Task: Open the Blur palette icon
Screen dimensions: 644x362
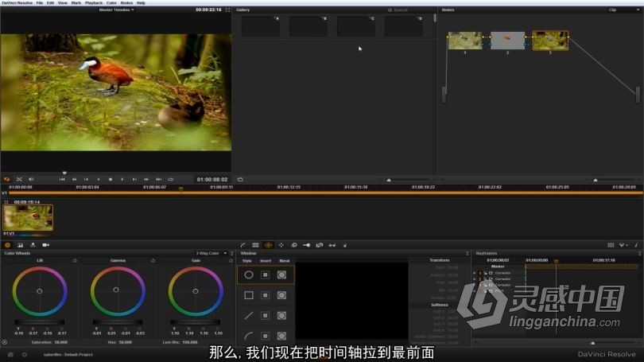Action: tap(294, 245)
